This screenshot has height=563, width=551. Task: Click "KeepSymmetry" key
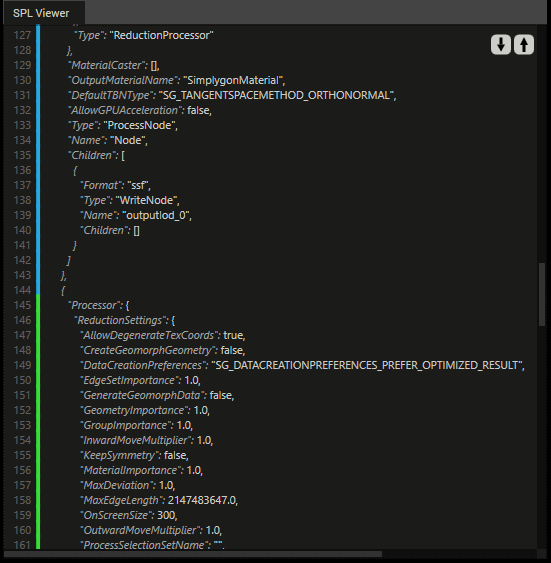coord(120,455)
